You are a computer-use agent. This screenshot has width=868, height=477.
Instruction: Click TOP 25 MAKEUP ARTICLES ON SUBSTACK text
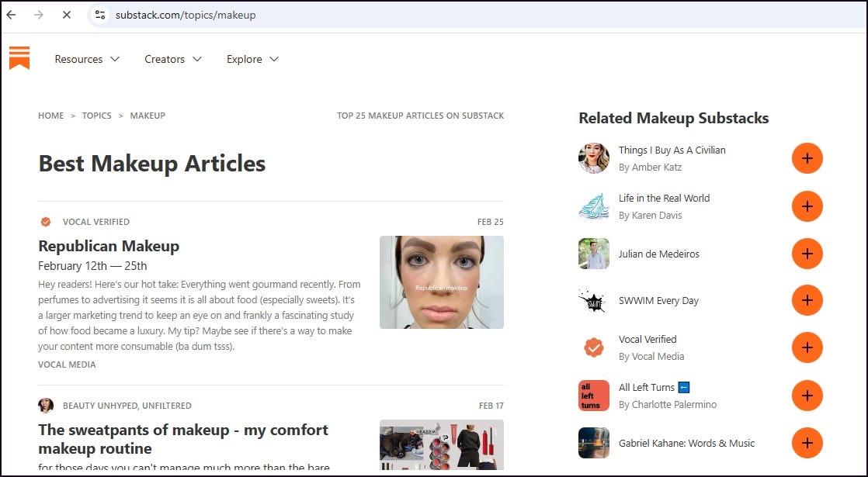tap(420, 116)
